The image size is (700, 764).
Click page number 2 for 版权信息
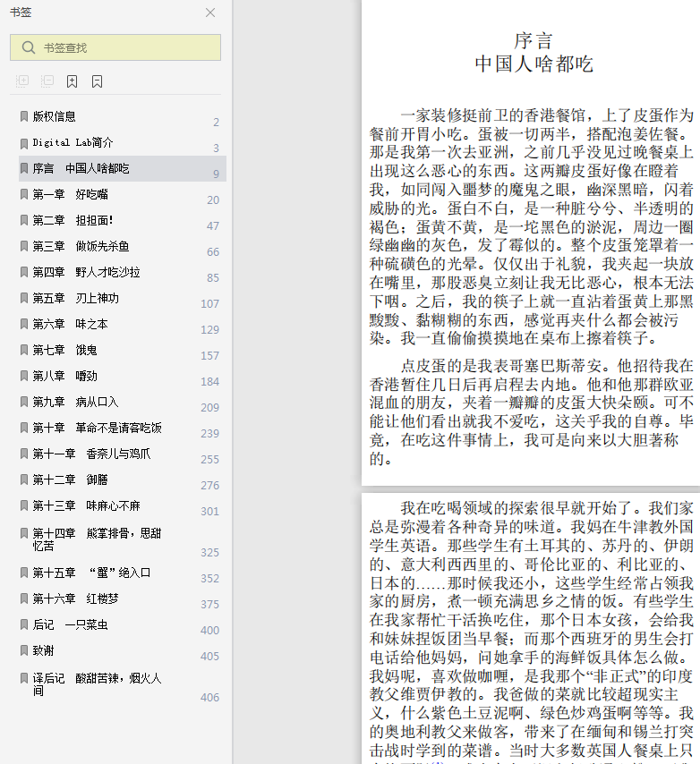point(216,123)
